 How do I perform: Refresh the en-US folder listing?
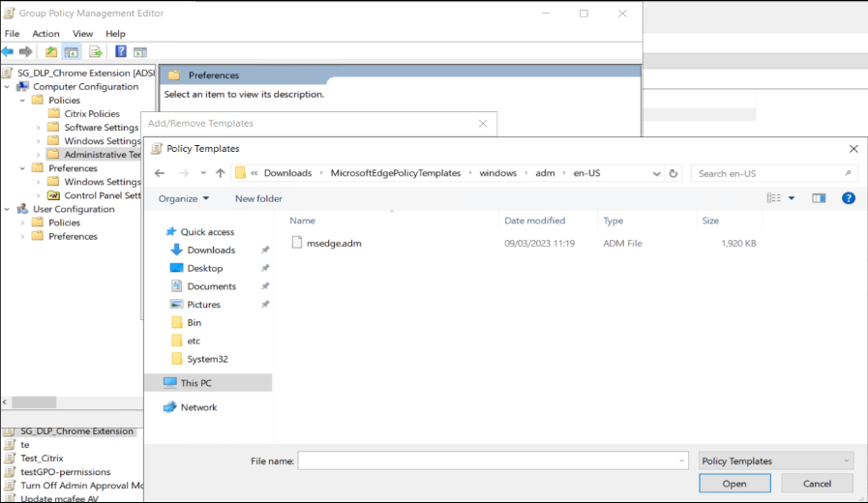click(673, 173)
